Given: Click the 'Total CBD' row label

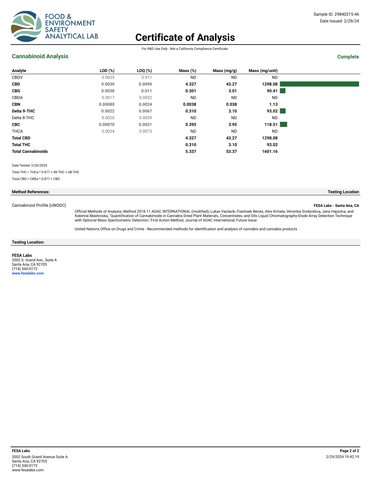Looking at the screenshot, I should [21, 138].
